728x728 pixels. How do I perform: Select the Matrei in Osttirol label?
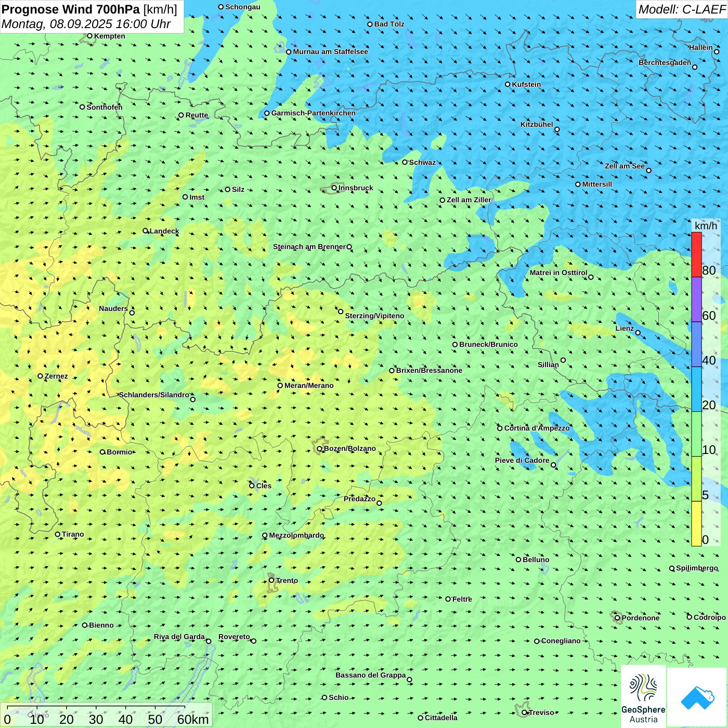pos(558,272)
